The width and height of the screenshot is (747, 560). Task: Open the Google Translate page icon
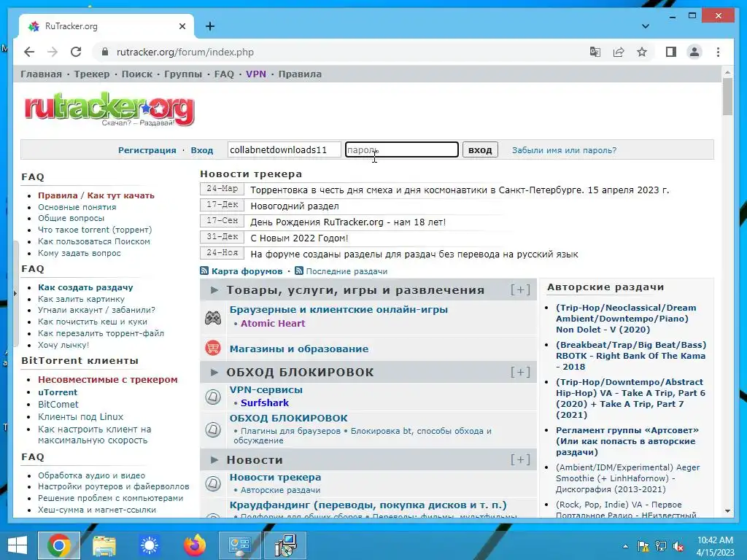tap(595, 52)
